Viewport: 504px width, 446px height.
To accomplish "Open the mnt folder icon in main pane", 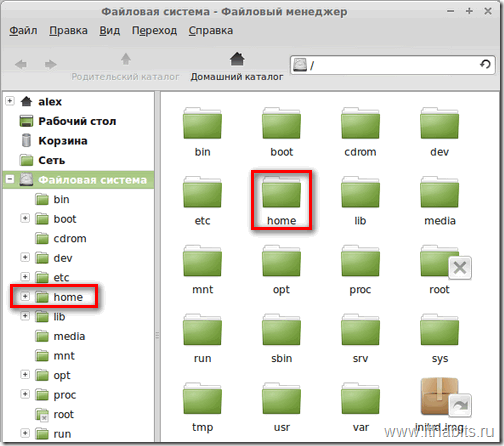I will (202, 261).
